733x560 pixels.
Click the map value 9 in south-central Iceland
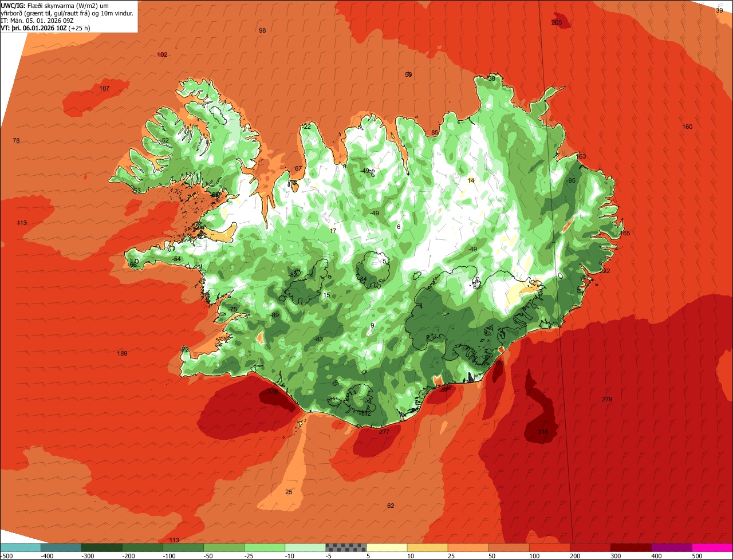(x=372, y=325)
